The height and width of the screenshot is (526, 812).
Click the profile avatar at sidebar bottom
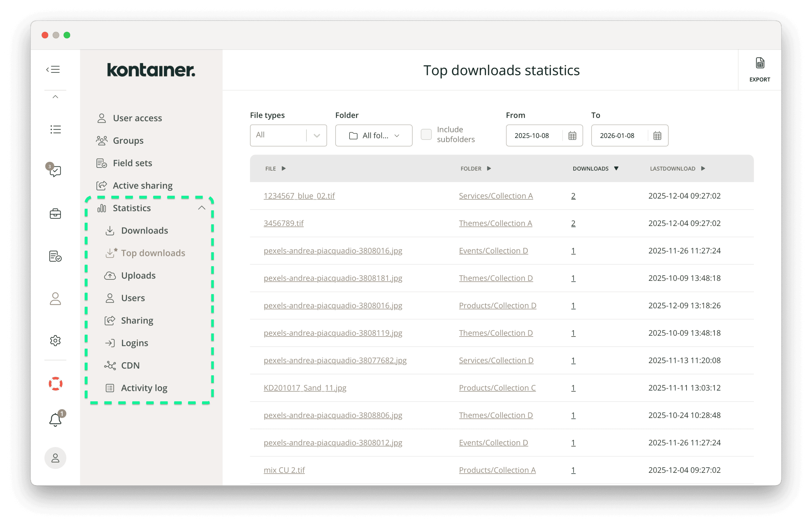point(55,458)
